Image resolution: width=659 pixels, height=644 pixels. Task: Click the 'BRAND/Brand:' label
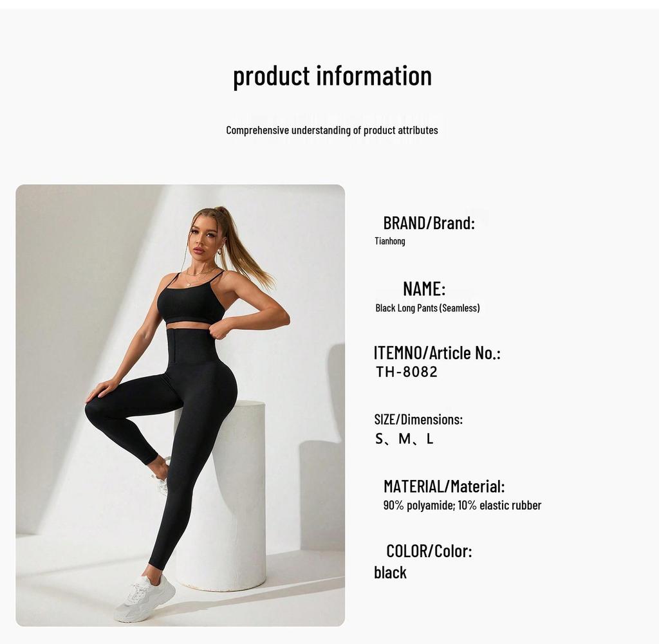tap(429, 223)
